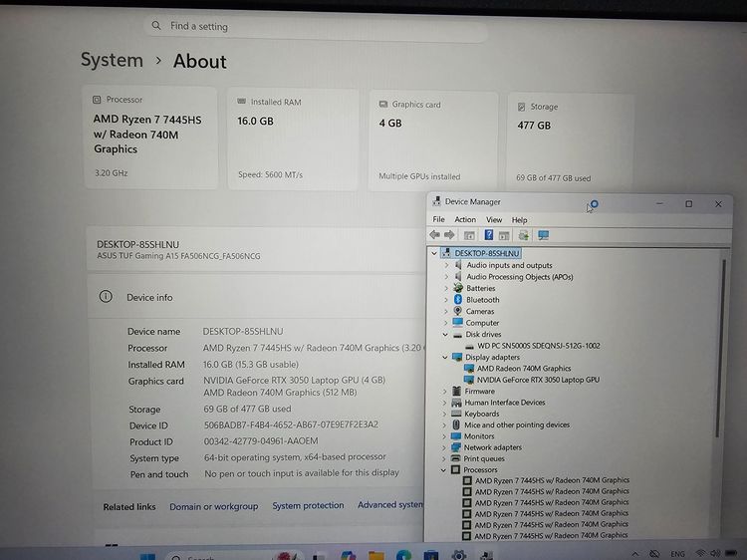Open File Explorer from the taskbar
Screen dimensions: 747x560
(x=375, y=555)
